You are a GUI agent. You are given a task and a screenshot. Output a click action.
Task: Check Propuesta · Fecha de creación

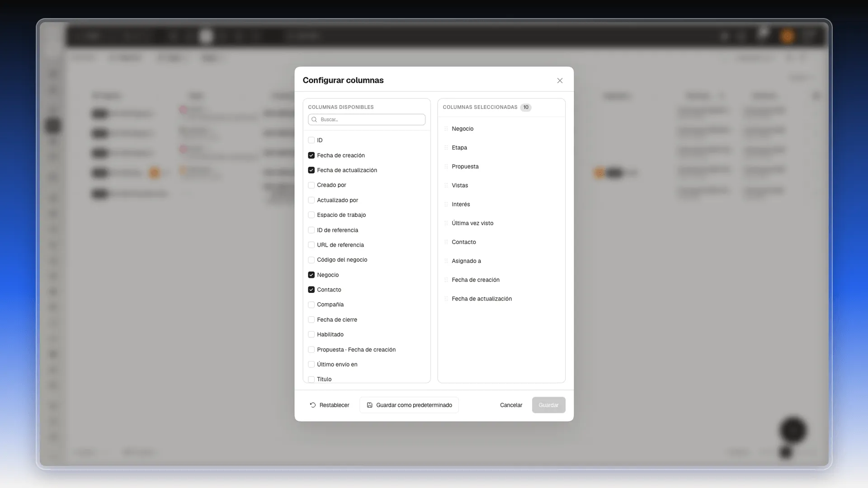click(x=311, y=349)
